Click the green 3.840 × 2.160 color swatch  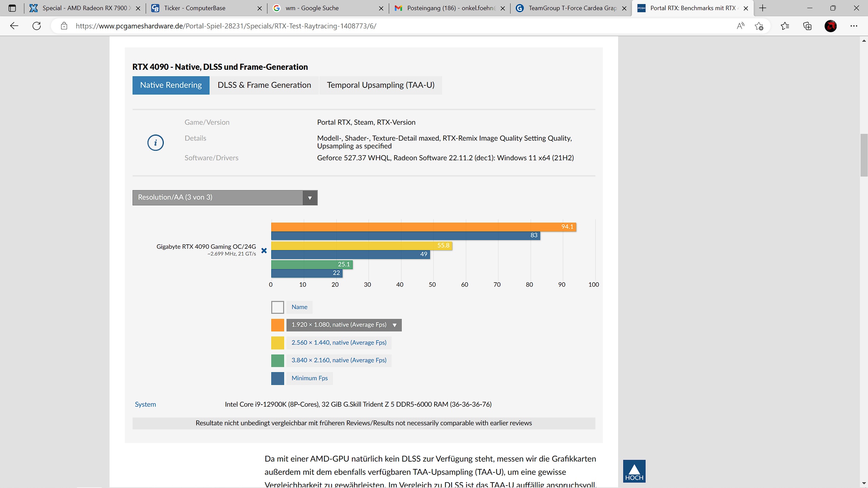[x=277, y=361]
